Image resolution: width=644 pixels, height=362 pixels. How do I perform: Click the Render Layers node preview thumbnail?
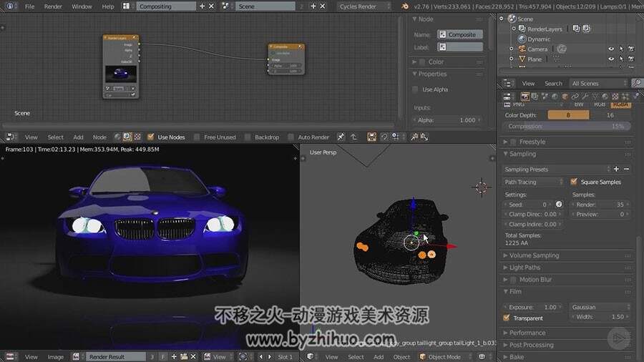121,74
